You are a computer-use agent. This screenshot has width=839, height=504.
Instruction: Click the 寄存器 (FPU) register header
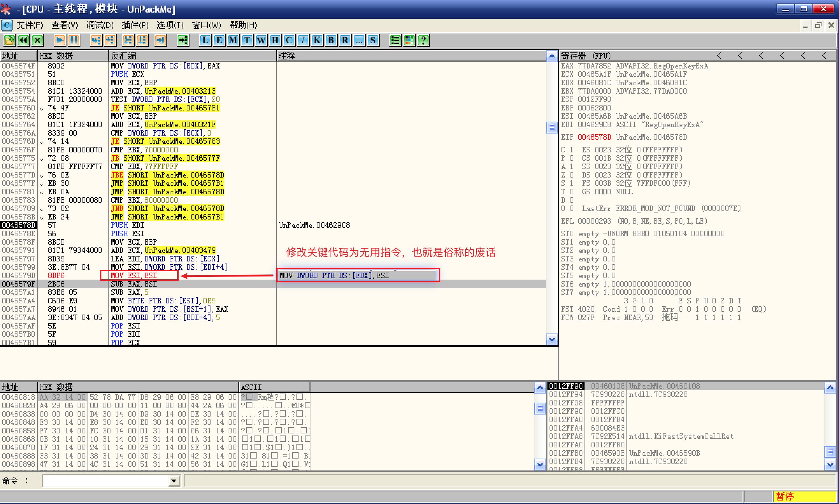(586, 56)
